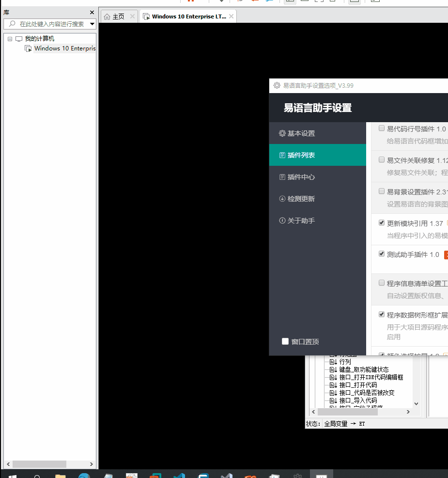Uncheck the 更新模块引用 plugin checkbox
This screenshot has height=478, width=448.
pyautogui.click(x=382, y=223)
